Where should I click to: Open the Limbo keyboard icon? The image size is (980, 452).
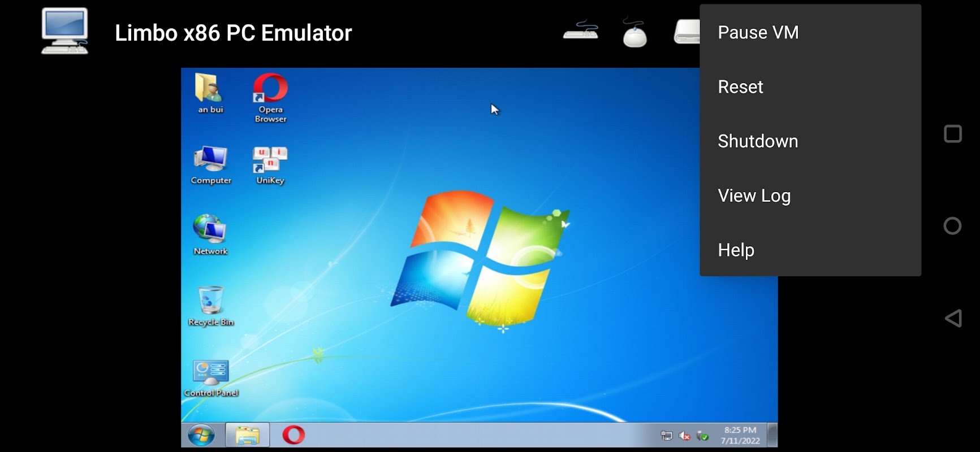coord(581,31)
